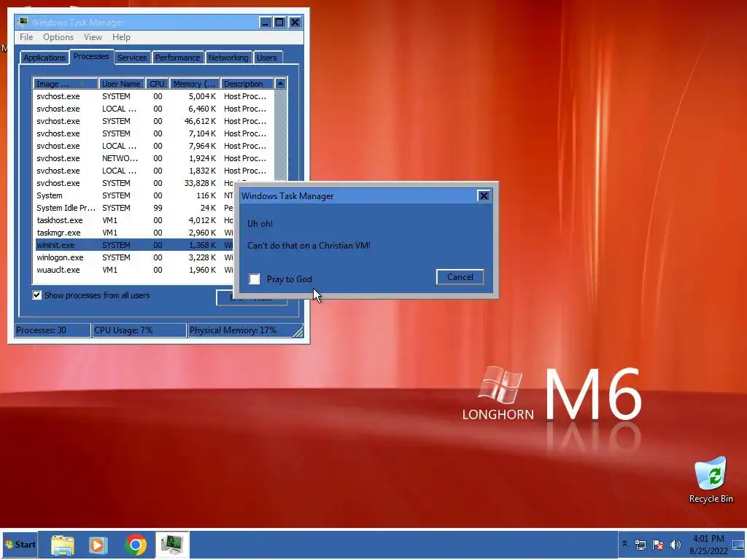Select svchost.exe using 5,004 K memory
Image resolution: width=747 pixels, height=560 pixels.
click(154, 97)
